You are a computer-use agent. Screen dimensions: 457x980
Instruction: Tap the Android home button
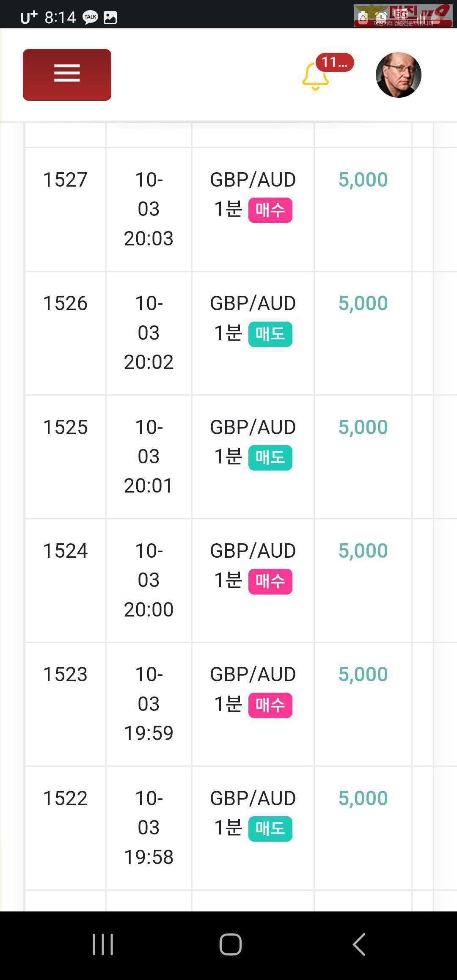pos(230,944)
